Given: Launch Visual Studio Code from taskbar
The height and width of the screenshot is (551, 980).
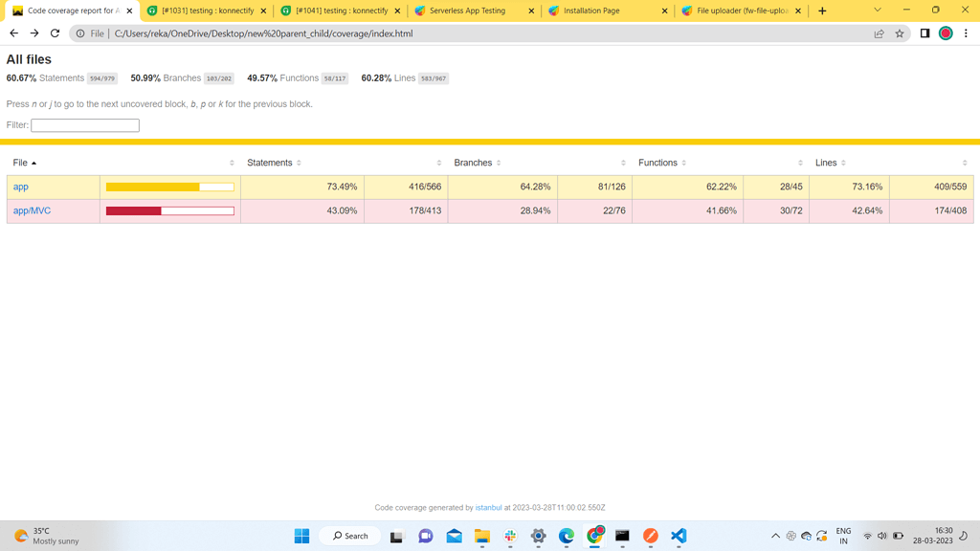Looking at the screenshot, I should click(679, 536).
